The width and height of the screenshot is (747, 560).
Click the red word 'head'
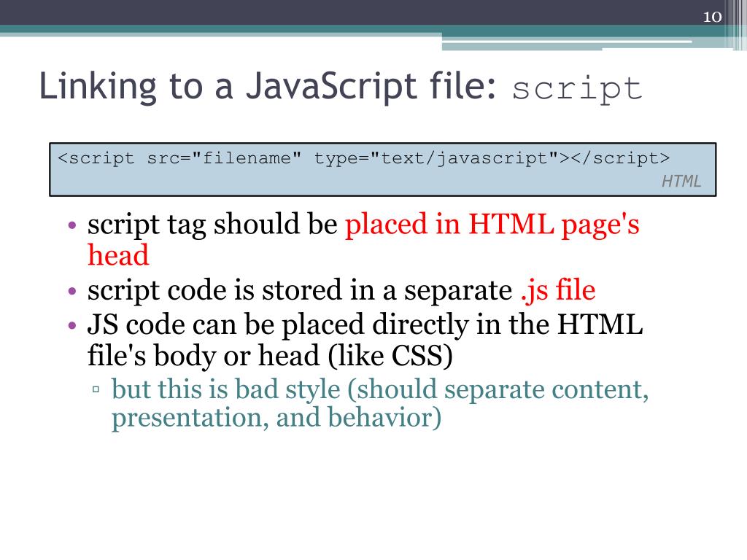119,255
